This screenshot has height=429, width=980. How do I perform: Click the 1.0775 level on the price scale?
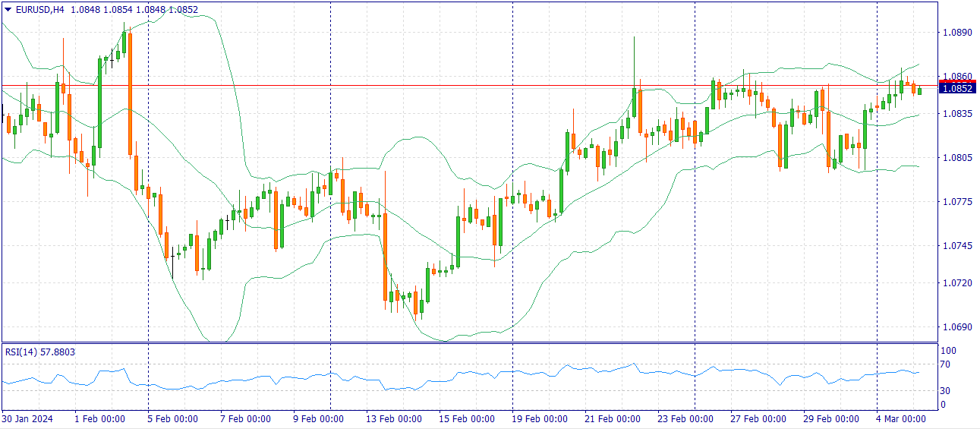click(x=956, y=202)
